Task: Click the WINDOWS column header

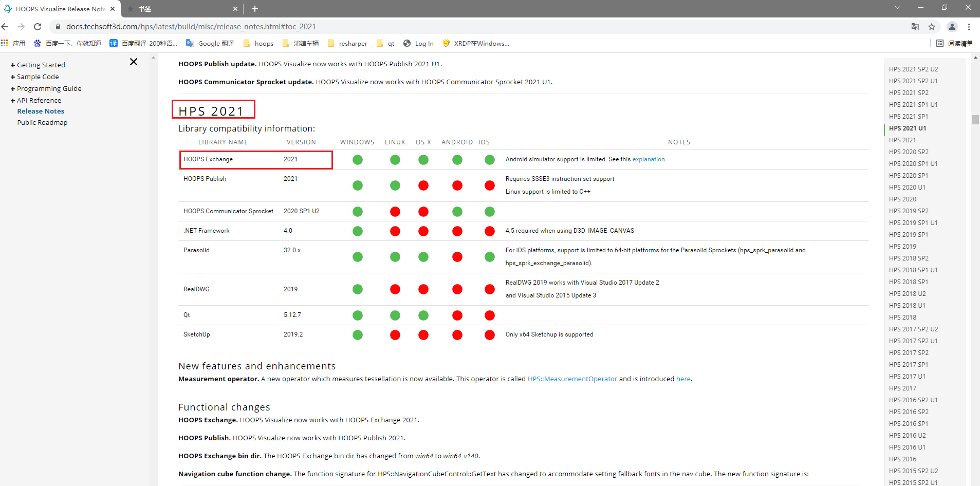Action: 357,142
